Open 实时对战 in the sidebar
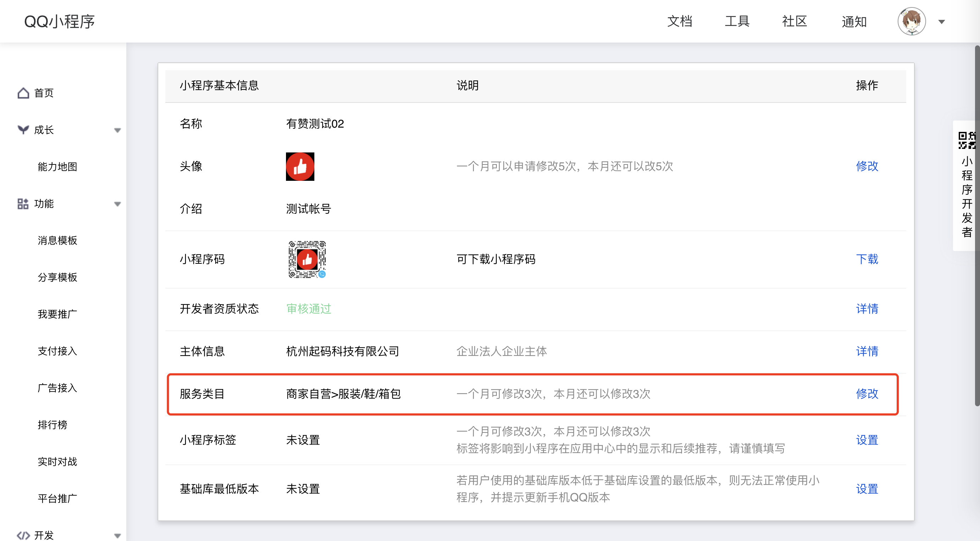Screen dimensions: 980x541 click(57, 462)
